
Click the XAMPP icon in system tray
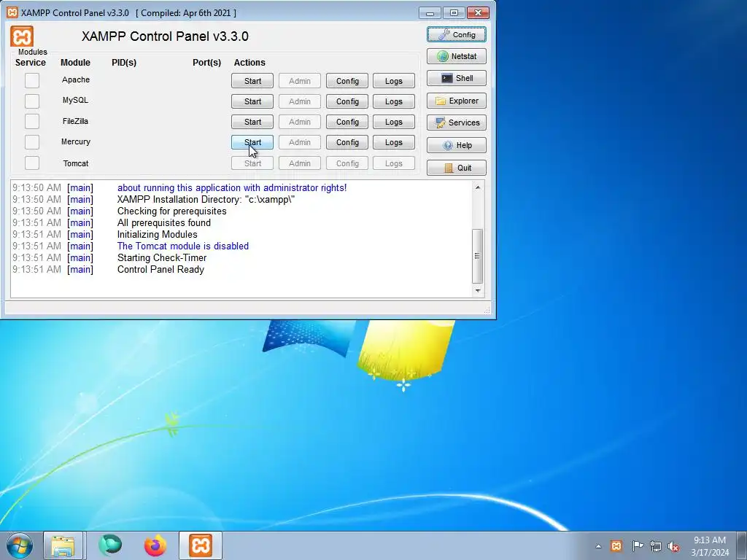click(616, 545)
